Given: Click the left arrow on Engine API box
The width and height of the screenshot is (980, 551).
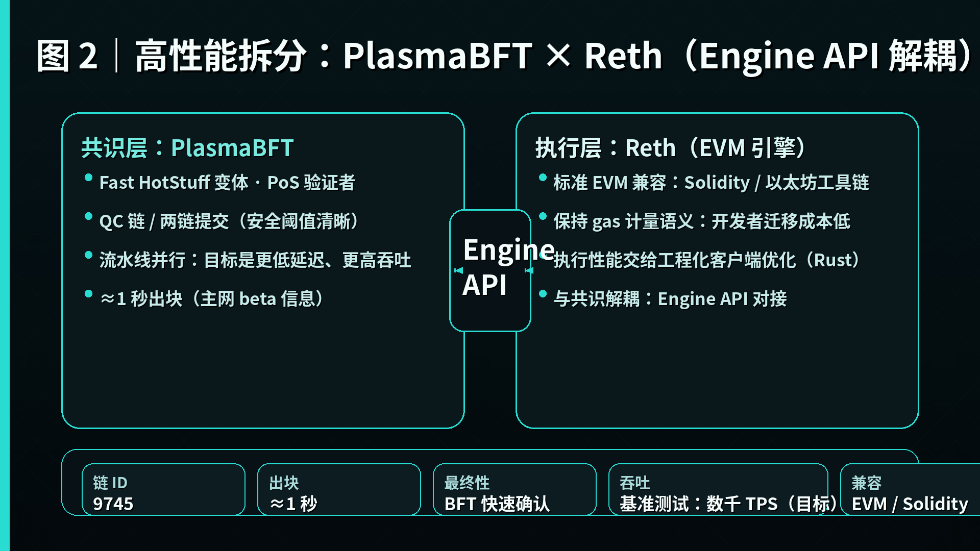Looking at the screenshot, I should tap(458, 270).
